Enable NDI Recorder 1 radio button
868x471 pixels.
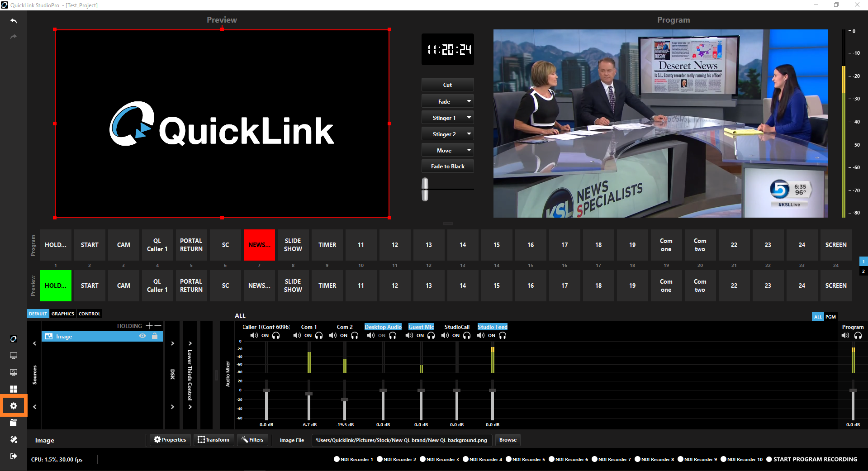[x=337, y=459]
